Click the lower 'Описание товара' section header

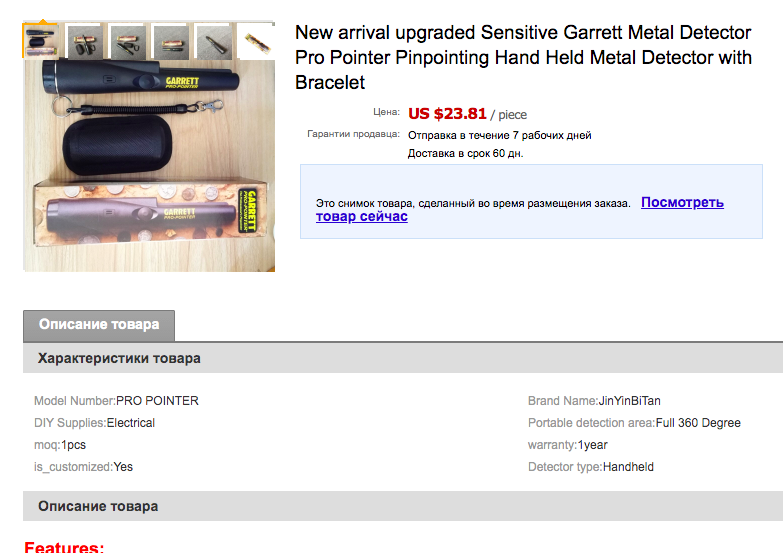98,506
